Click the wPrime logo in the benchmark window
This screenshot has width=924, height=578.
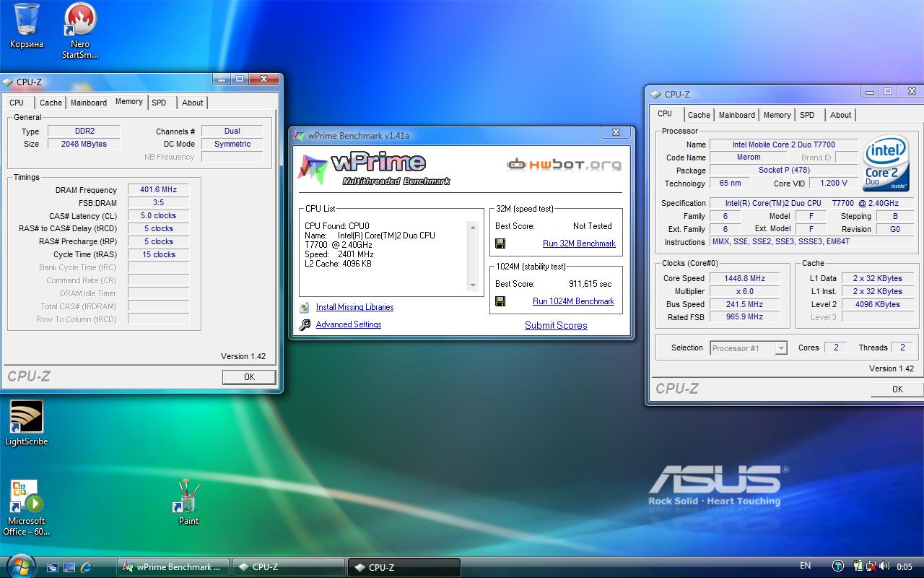pos(374,169)
